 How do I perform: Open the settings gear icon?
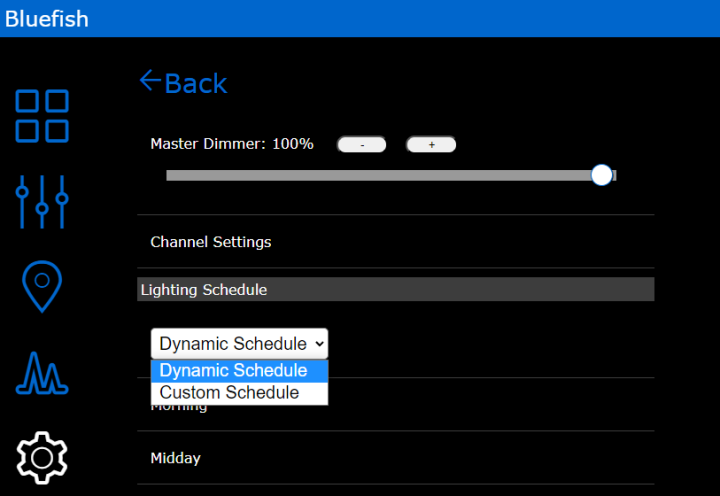click(42, 457)
